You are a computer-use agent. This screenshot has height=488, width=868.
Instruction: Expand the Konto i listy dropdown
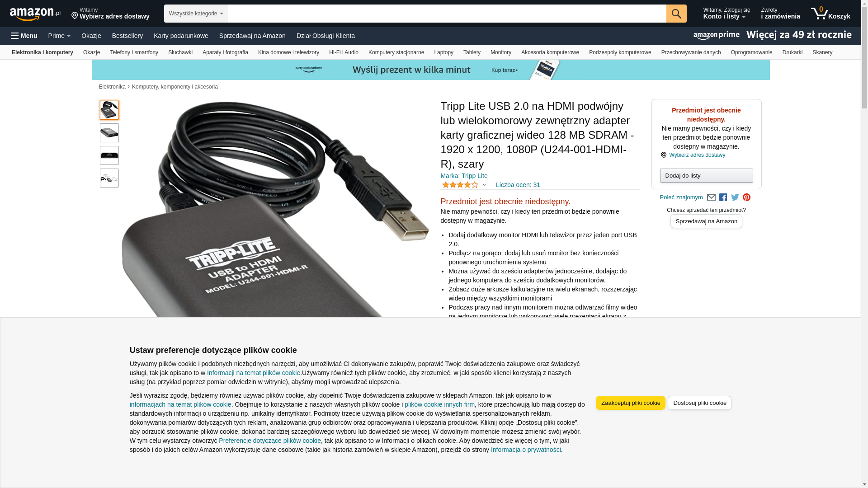726,14
